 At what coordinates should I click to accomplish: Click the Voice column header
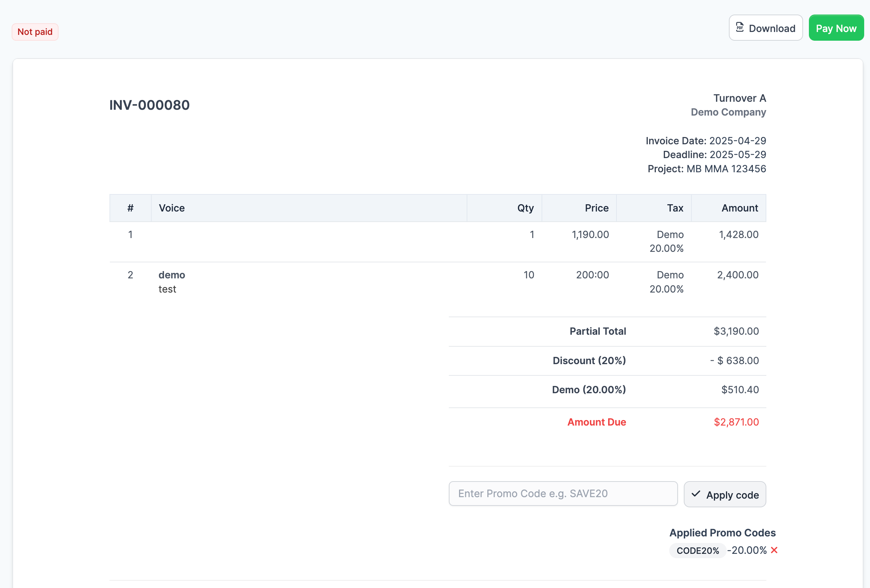pyautogui.click(x=172, y=208)
